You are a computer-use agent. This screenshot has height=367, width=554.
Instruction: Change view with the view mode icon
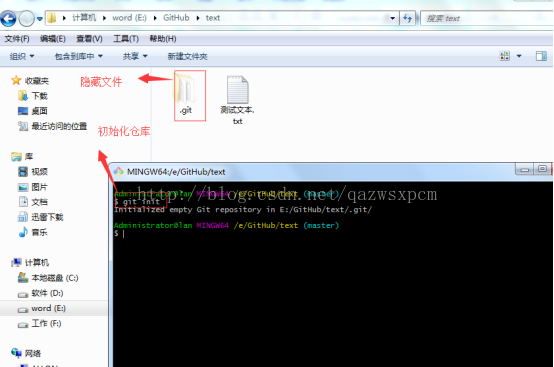tap(505, 56)
